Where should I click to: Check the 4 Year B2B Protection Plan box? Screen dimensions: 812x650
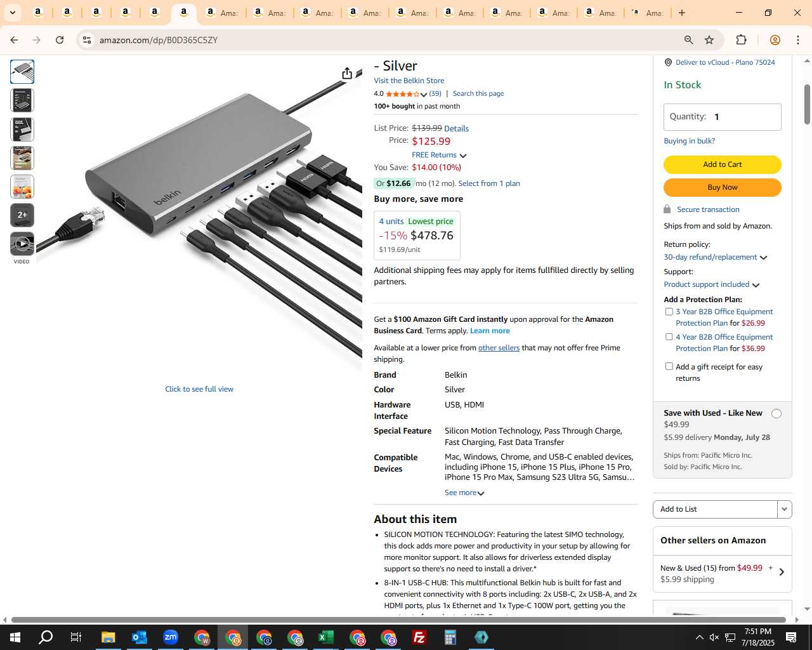point(669,337)
